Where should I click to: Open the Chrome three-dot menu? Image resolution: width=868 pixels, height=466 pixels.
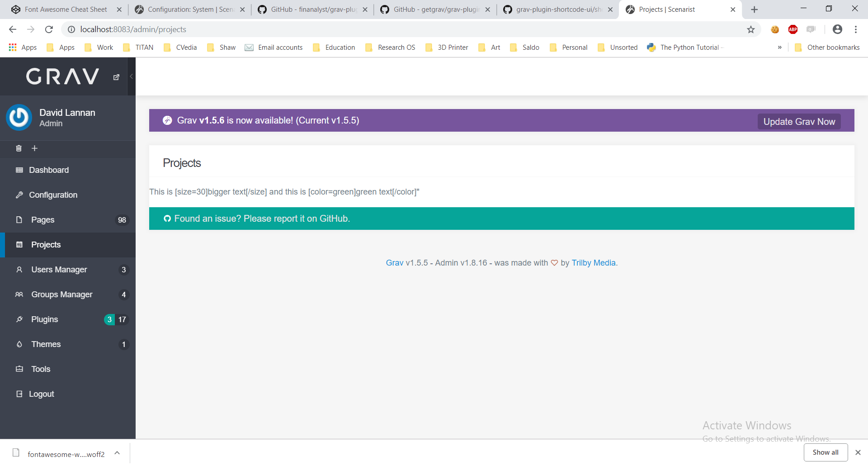(x=856, y=29)
